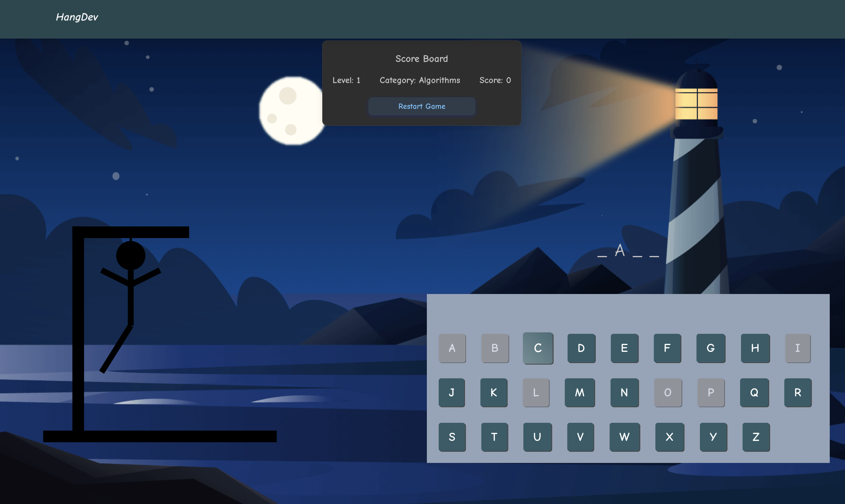
Task: Choose letter S on keyboard
Action: click(452, 437)
